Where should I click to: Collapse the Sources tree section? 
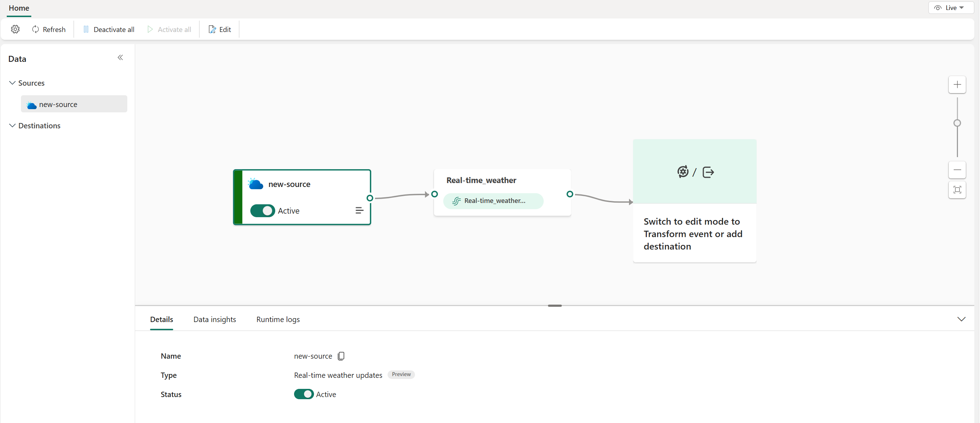(x=12, y=83)
